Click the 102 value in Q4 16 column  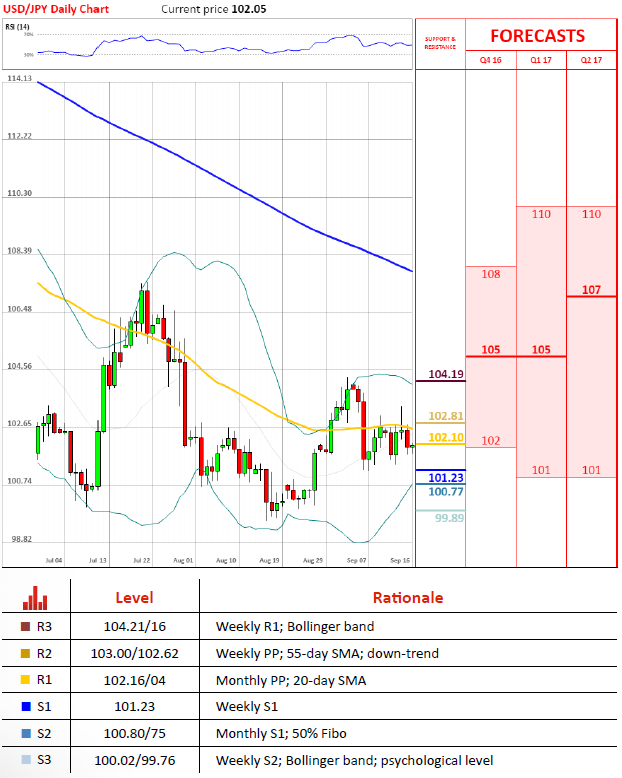pyautogui.click(x=491, y=441)
